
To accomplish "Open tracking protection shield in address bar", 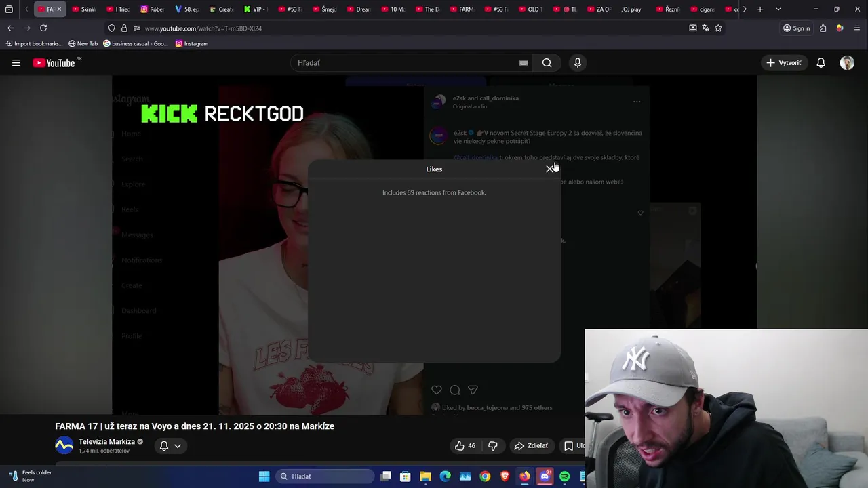I will 112,28.
